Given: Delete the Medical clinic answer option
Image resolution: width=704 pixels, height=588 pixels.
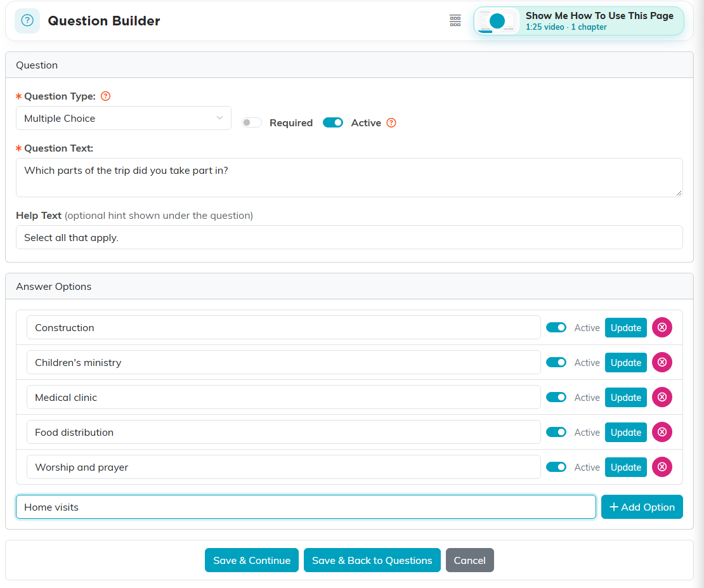Looking at the screenshot, I should [662, 397].
